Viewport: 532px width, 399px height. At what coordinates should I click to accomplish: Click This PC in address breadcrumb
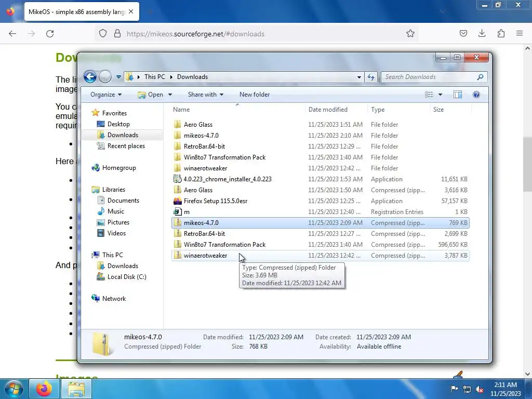[154, 77]
